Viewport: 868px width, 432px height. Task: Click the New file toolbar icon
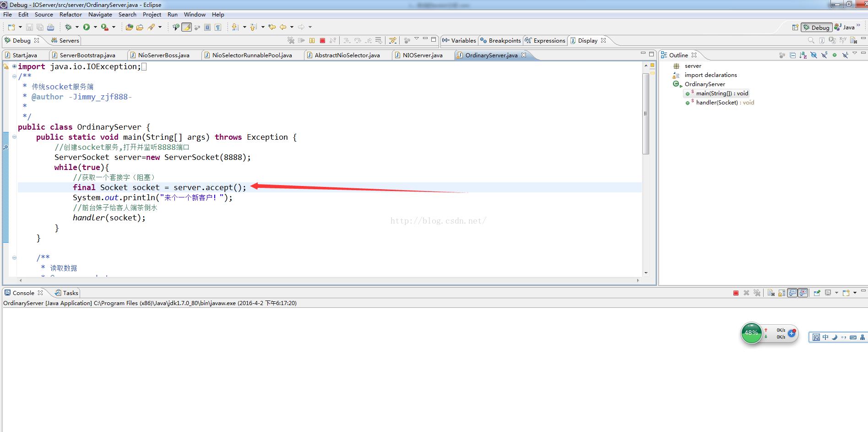point(11,27)
